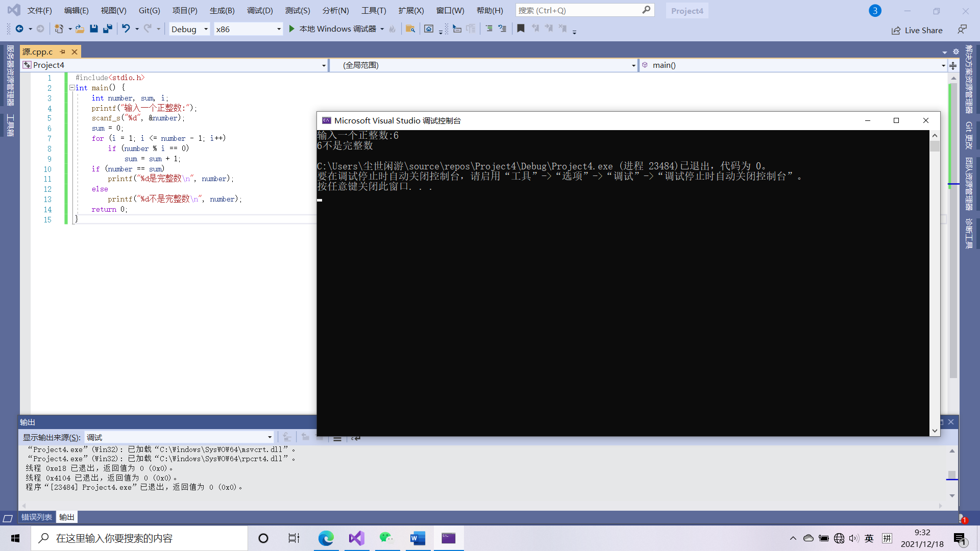980x551 pixels.
Task: Click the console window vertical scrollbar thumb
Action: pos(935,146)
